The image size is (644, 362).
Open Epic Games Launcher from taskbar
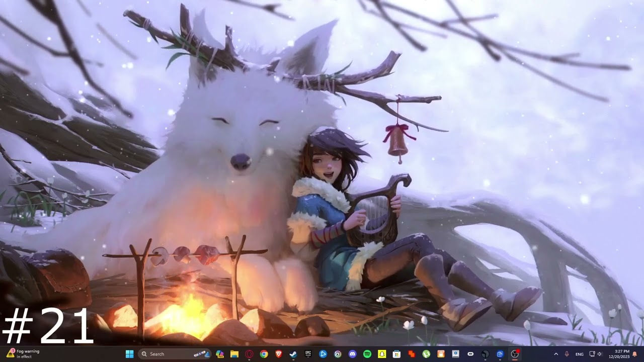pyautogui.click(x=308, y=354)
